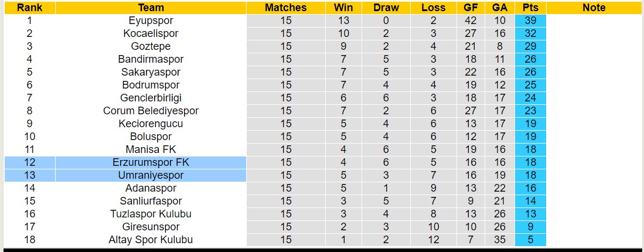644x252 pixels.
Task: Open the Goztepe team entry
Action: click(151, 46)
